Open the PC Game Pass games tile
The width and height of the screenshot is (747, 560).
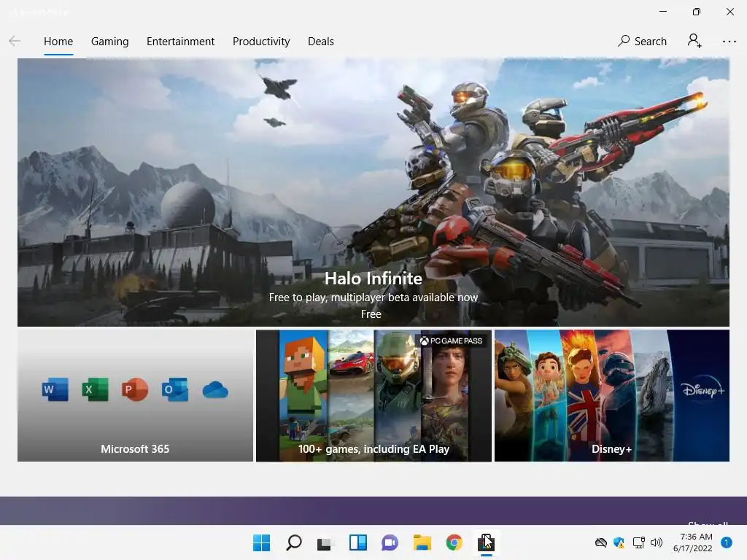coord(373,395)
